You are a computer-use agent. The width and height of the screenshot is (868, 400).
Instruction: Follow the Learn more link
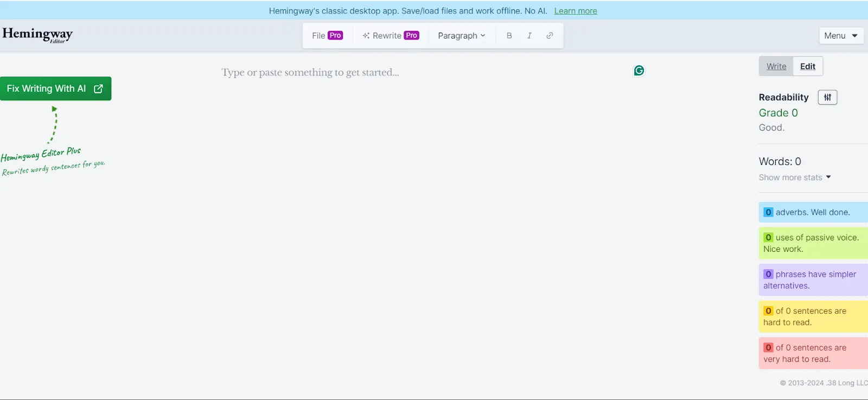pos(576,11)
